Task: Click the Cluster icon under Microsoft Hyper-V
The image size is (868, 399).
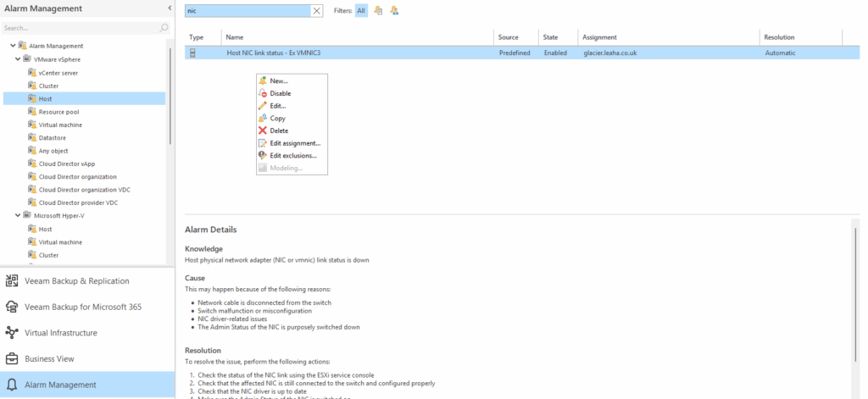Action: coord(32,254)
